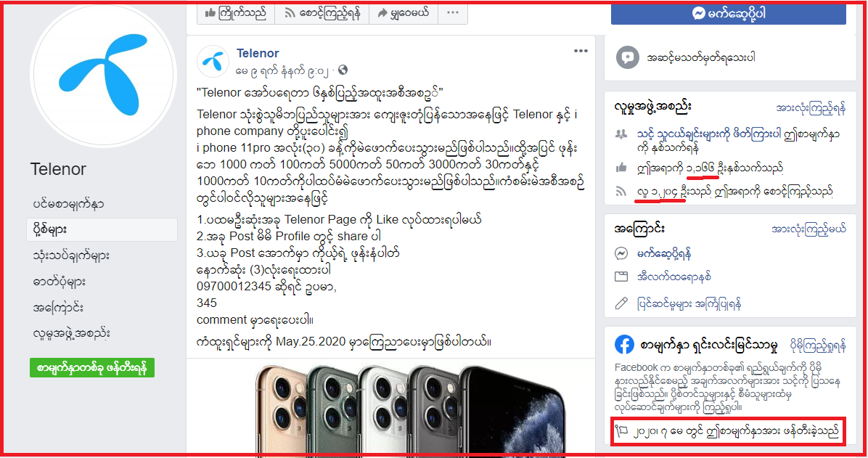This screenshot has height=458, width=868.
Task: Open the post's three-dot options menu
Action: click(580, 51)
